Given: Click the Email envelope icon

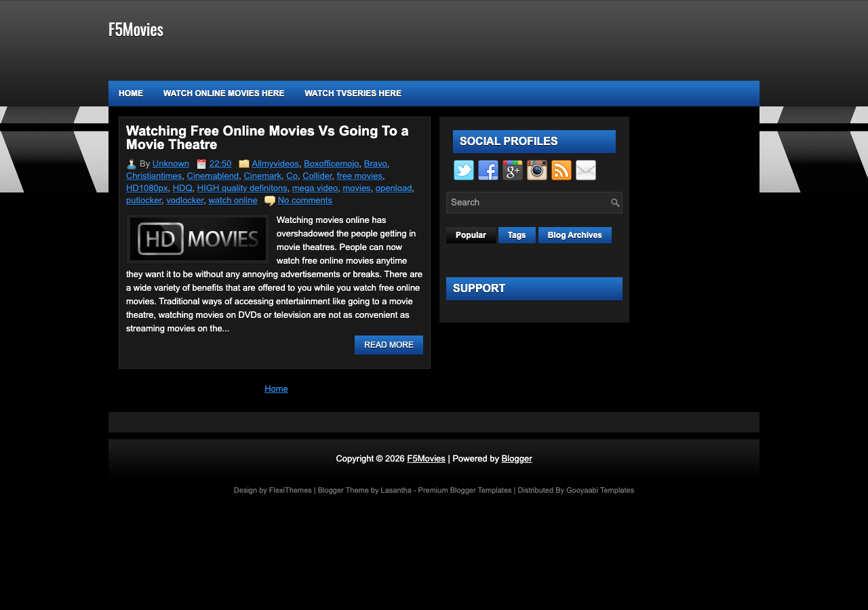Looking at the screenshot, I should point(585,170).
